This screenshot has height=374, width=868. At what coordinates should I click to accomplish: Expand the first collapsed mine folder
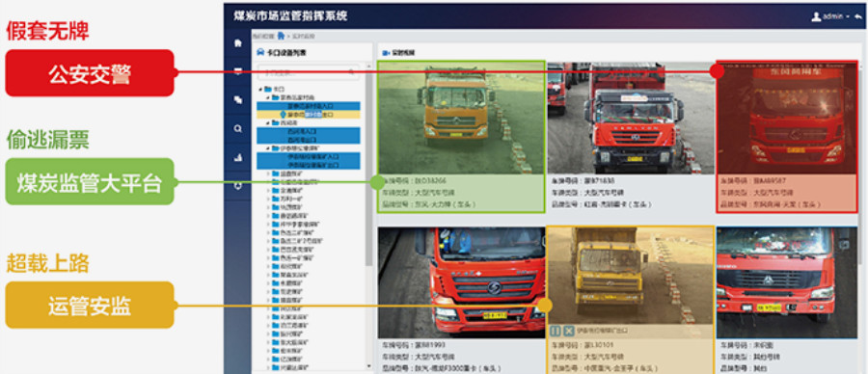(268, 174)
